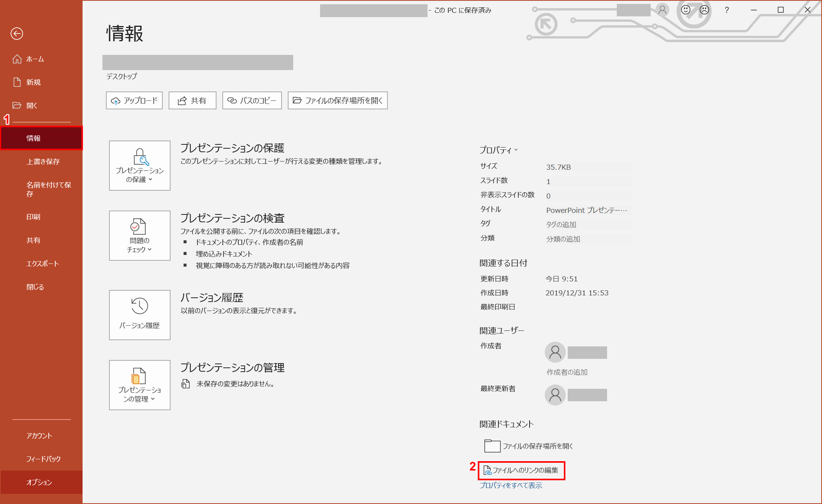Open 問題のチェック dropdown button

pos(140,235)
